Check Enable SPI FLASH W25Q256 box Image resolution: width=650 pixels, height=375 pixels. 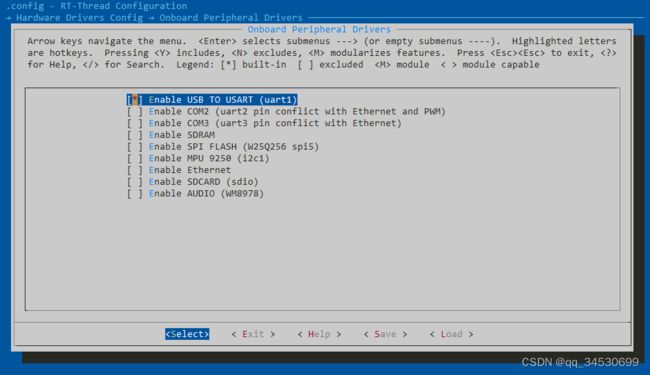click(135, 147)
